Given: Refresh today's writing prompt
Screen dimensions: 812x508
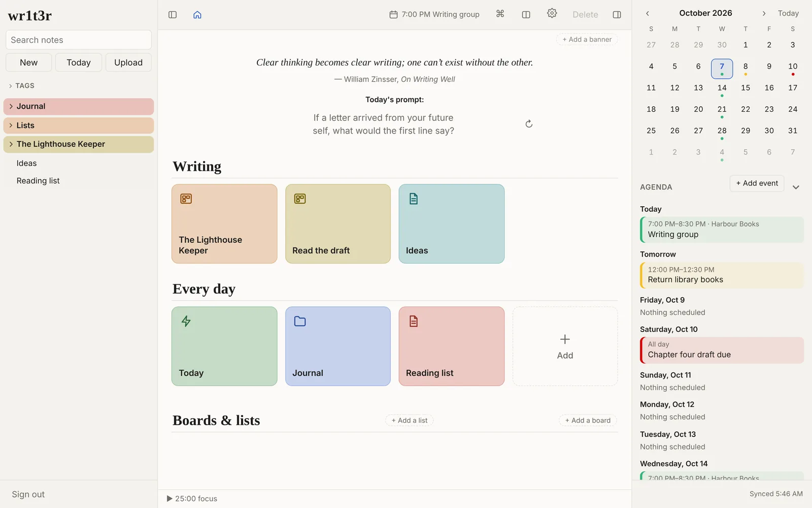Looking at the screenshot, I should [529, 124].
